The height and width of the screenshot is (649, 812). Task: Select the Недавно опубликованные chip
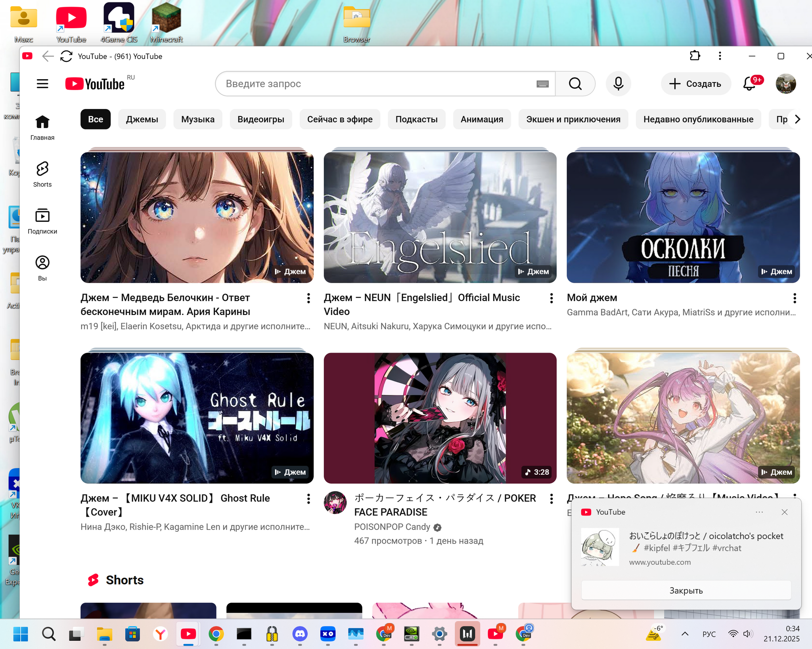(x=698, y=119)
